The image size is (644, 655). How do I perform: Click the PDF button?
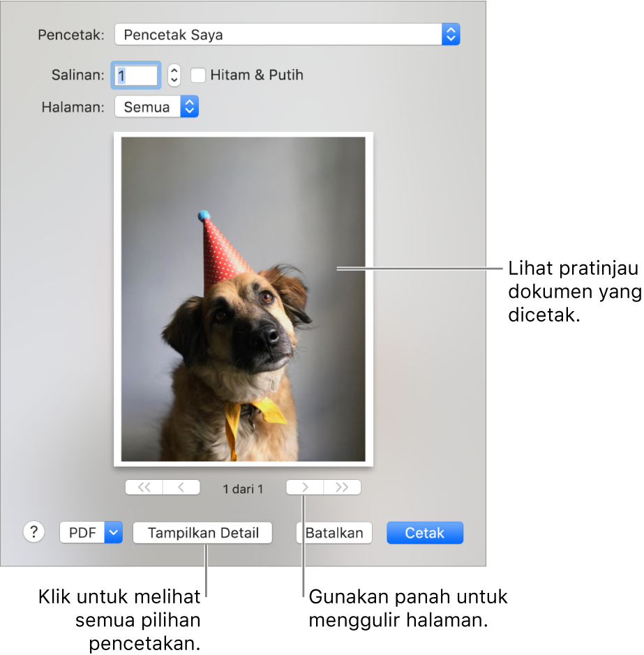point(82,532)
